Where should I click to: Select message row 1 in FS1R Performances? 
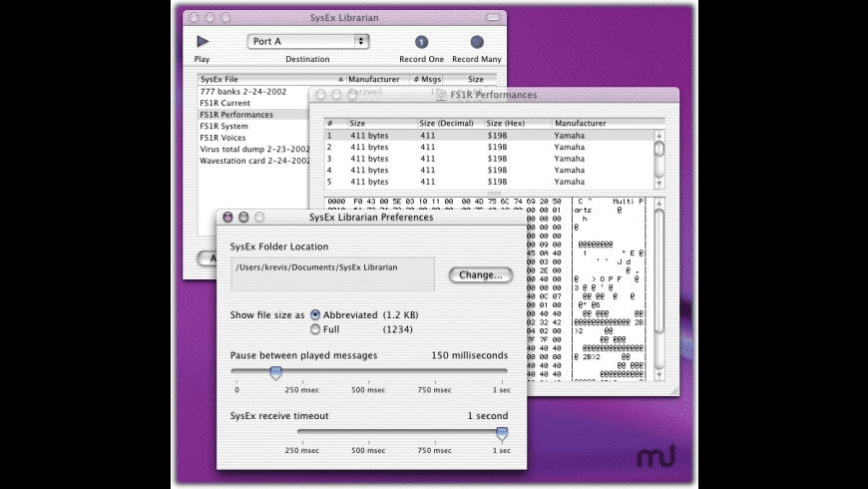click(489, 135)
